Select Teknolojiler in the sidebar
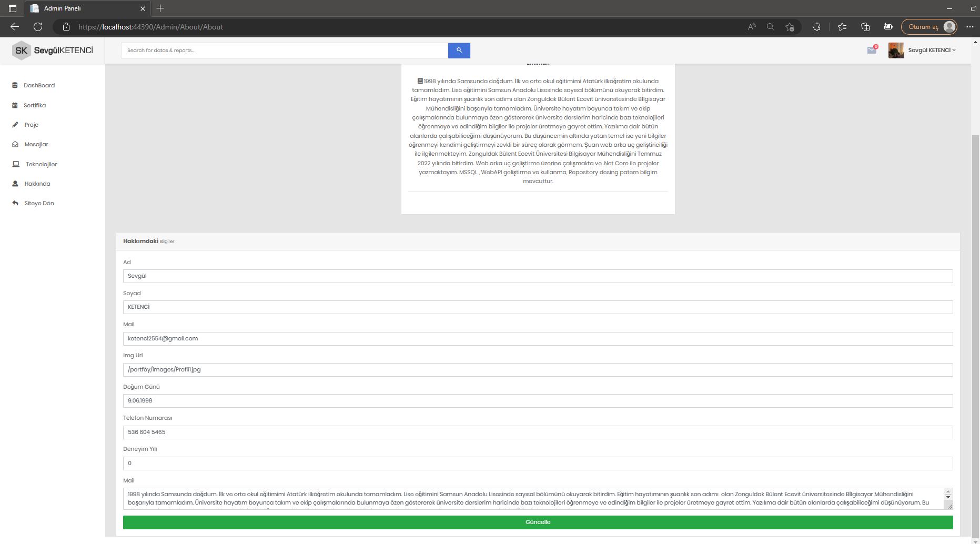The height and width of the screenshot is (544, 980). click(x=41, y=164)
